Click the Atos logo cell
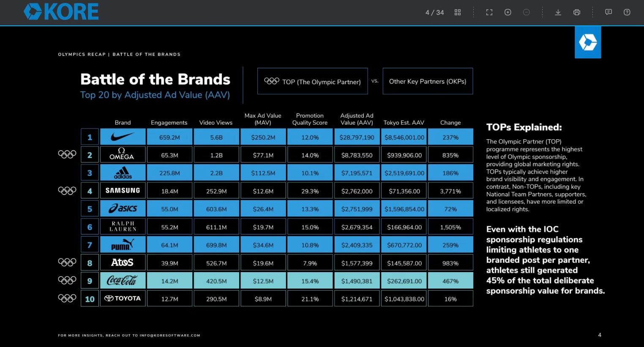 coord(123,263)
